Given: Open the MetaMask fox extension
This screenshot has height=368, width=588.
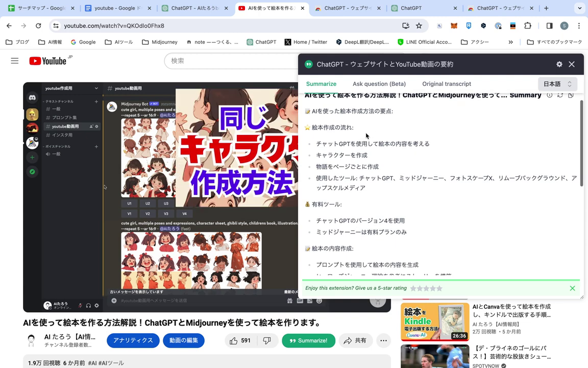Looking at the screenshot, I should point(454,26).
